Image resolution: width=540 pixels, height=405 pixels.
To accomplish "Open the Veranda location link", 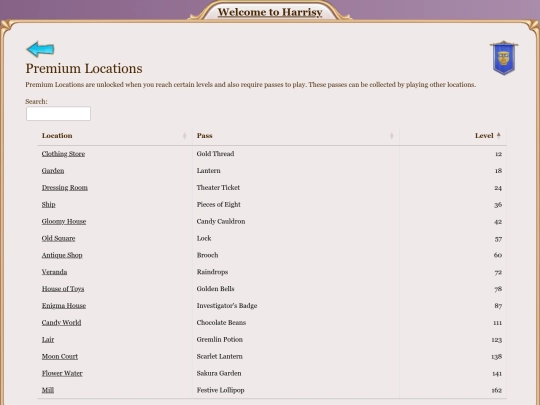I will 54,272.
